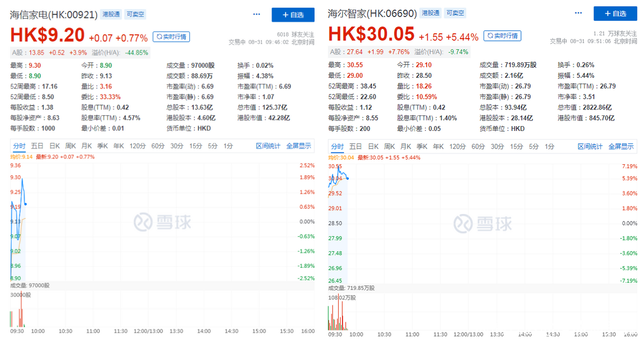Select 五日 tab in 海信家电 chart
Viewport: 644px width, 344px height.
point(37,146)
